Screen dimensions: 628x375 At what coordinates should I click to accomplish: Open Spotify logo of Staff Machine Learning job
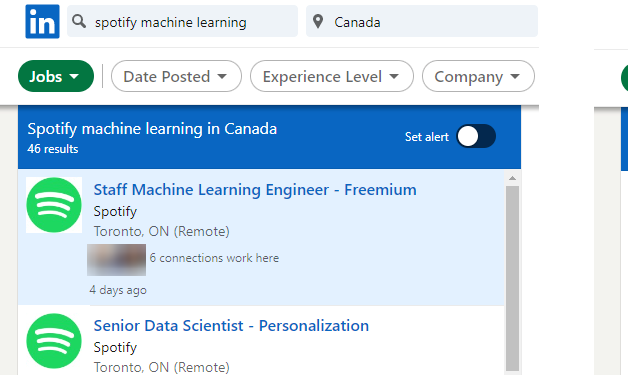(x=54, y=205)
